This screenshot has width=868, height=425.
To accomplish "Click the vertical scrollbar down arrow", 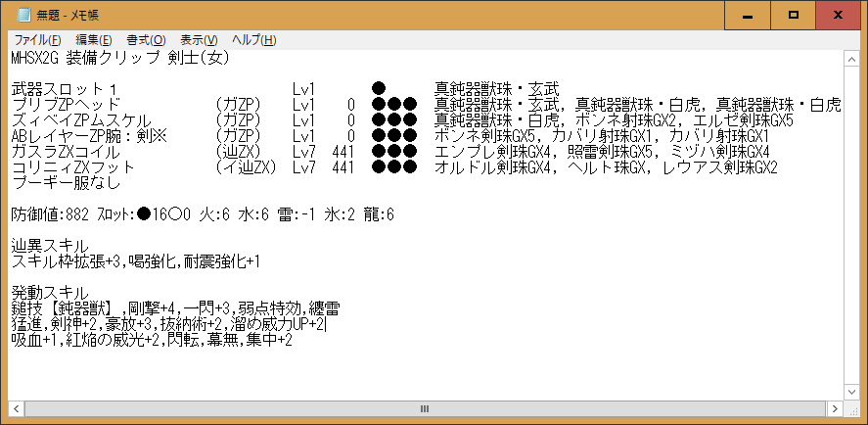I will click(x=850, y=392).
